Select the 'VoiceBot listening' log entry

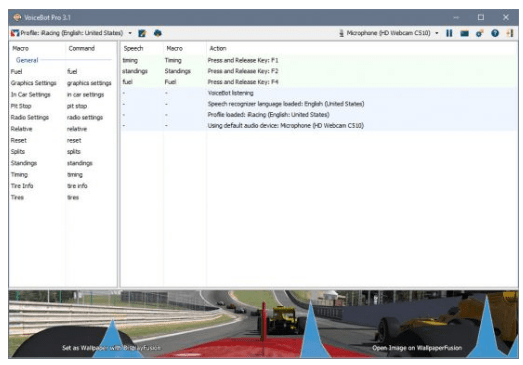click(319, 93)
